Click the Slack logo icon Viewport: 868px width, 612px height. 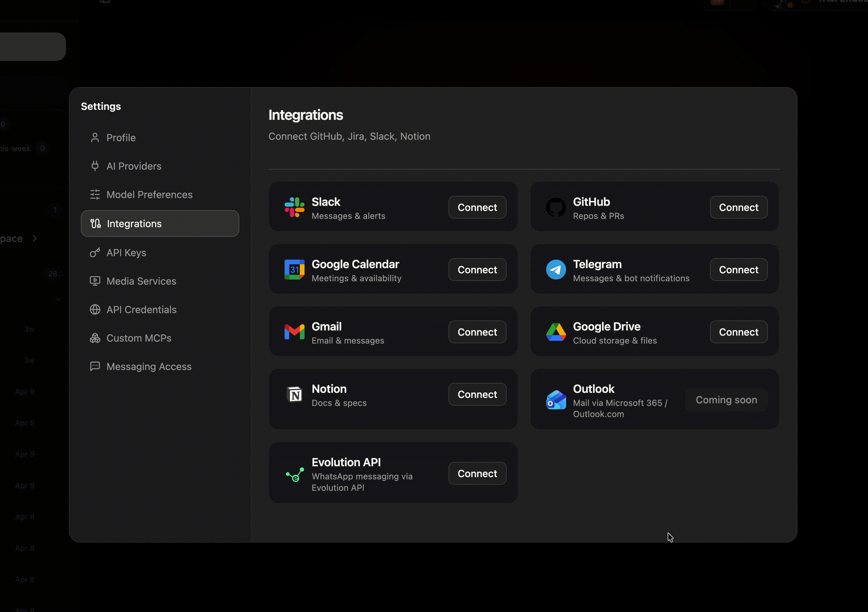(x=295, y=207)
